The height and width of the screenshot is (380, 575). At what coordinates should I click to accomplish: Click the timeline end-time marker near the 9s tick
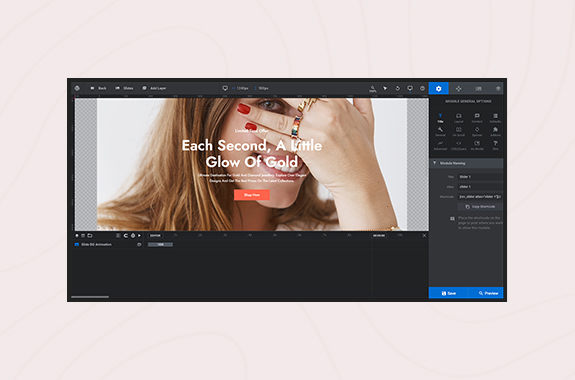coord(379,235)
